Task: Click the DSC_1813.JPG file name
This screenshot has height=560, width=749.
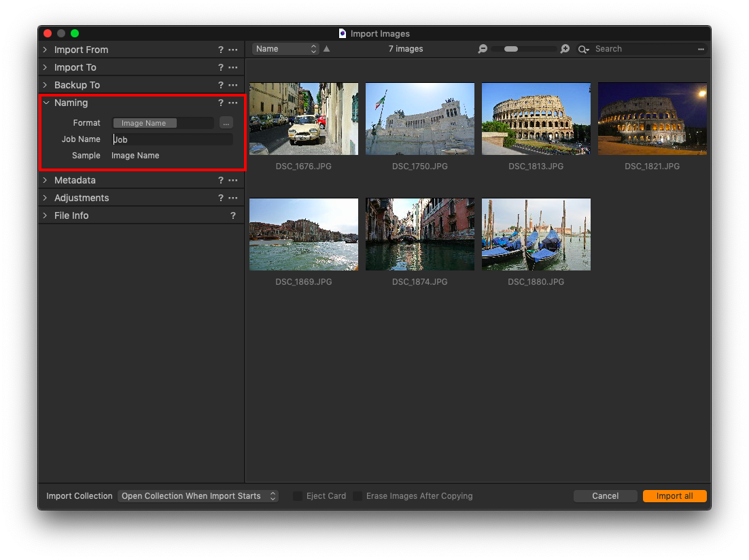Action: click(x=536, y=167)
